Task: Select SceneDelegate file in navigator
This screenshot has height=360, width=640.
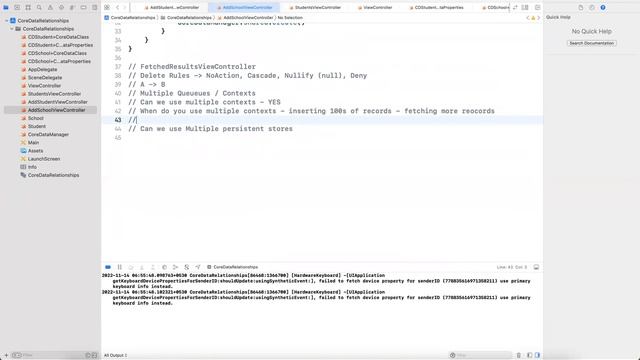Action: pyautogui.click(x=45, y=78)
